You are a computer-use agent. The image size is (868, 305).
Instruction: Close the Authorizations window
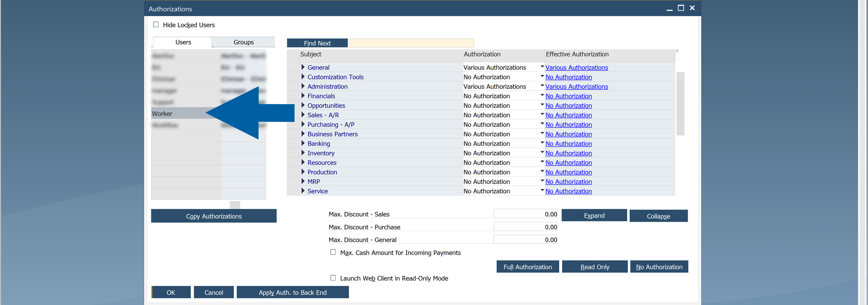coord(692,8)
